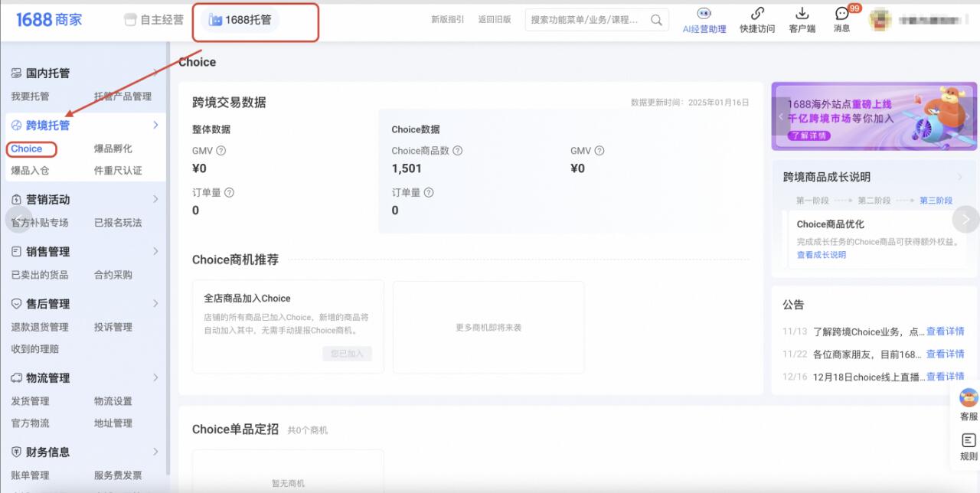This screenshot has width=980, height=493.
Task: Click the 1688海外站点 promotional banner
Action: pos(874,116)
